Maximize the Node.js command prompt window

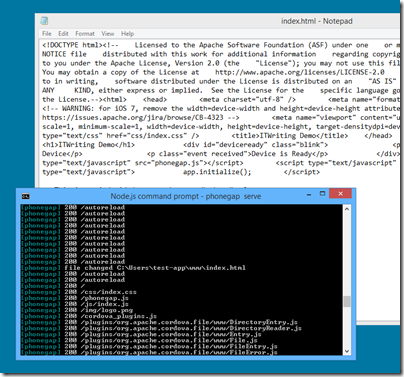[x=322, y=194]
